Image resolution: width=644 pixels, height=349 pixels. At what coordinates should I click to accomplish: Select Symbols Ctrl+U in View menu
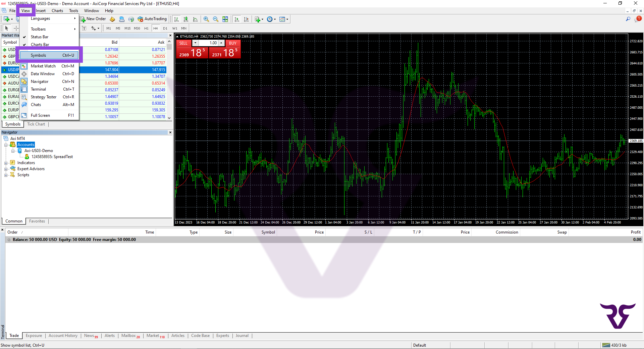[x=49, y=55]
